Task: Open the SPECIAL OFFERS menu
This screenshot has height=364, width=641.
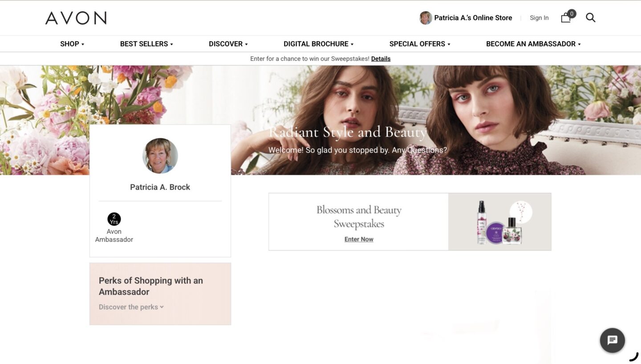Action: 420,44
